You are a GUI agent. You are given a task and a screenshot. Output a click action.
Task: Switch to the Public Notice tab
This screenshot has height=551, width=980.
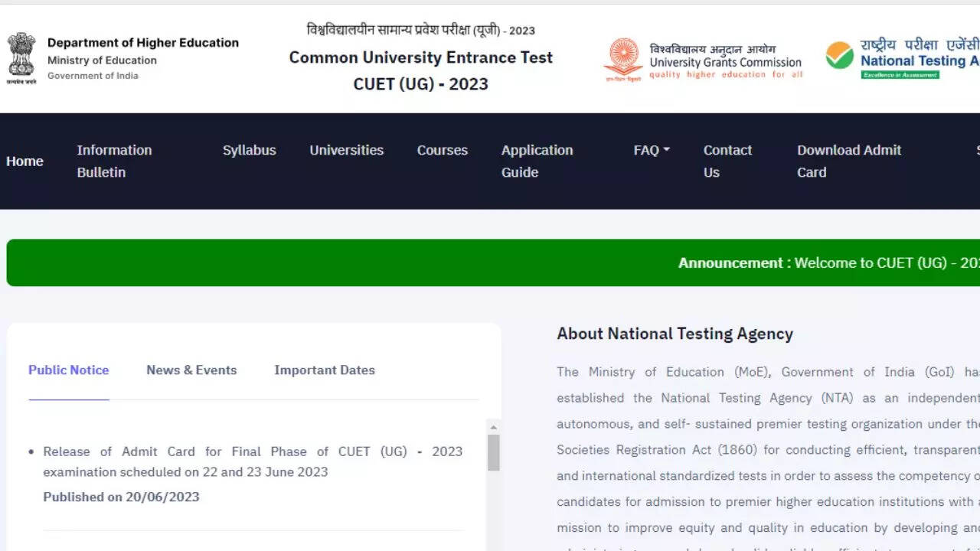[x=68, y=370]
